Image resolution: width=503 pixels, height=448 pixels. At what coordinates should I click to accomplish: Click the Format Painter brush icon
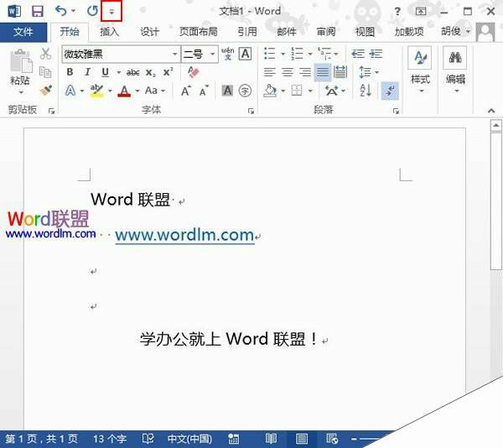tap(46, 90)
